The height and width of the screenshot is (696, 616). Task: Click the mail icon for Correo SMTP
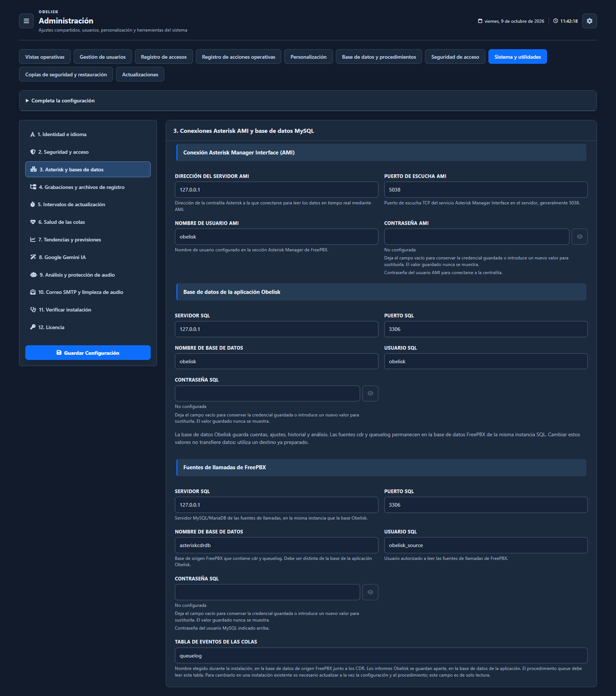click(x=33, y=292)
